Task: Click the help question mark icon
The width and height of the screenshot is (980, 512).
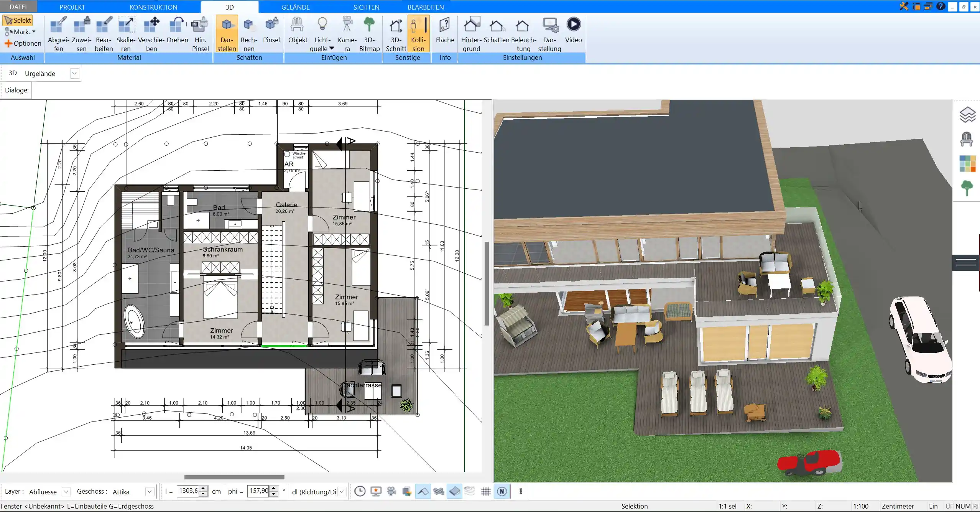Action: [x=940, y=6]
